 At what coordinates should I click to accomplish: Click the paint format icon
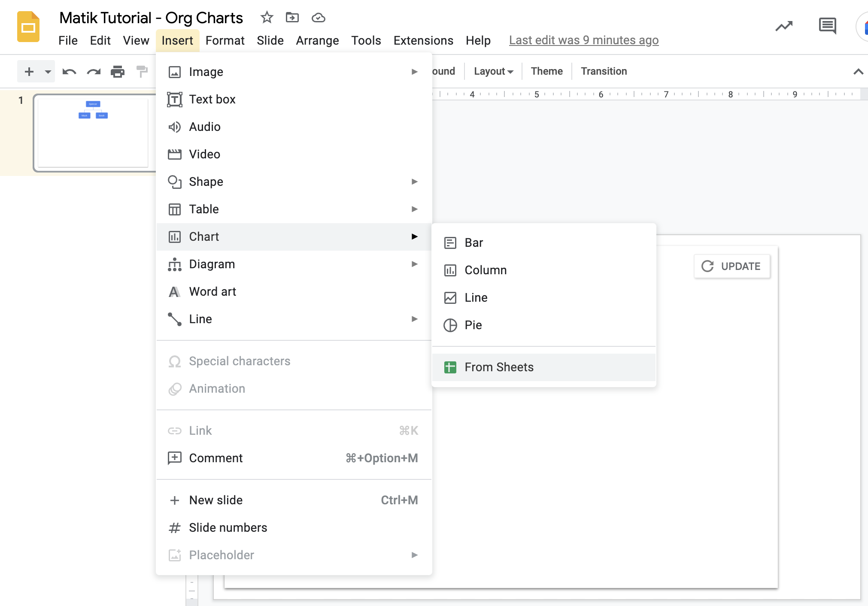click(142, 72)
